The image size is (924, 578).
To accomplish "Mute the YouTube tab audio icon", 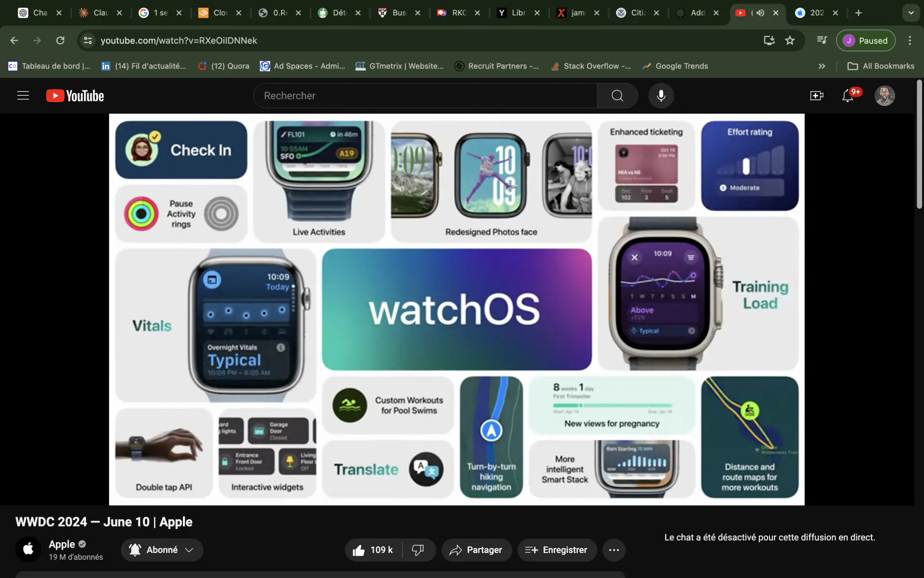I will pyautogui.click(x=760, y=13).
